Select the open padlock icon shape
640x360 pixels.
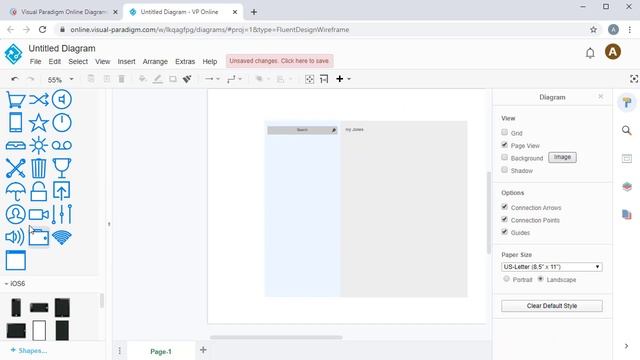click(38, 191)
